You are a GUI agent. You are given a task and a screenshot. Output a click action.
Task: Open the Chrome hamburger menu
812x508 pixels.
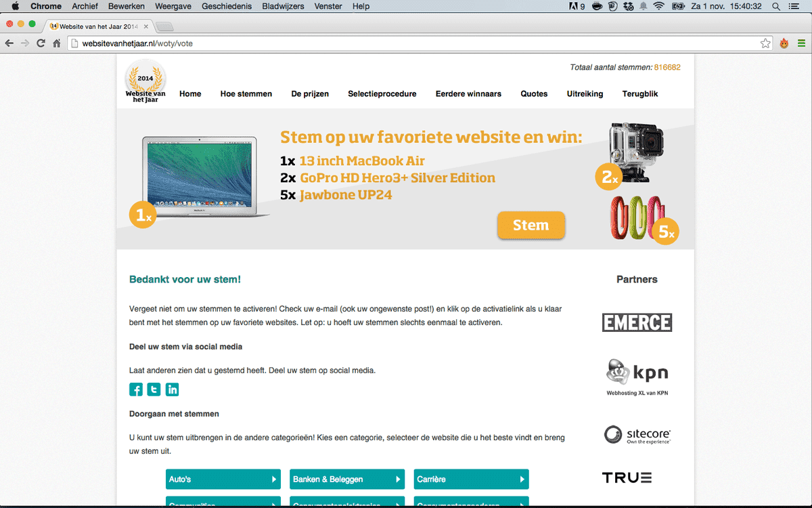pyautogui.click(x=801, y=43)
